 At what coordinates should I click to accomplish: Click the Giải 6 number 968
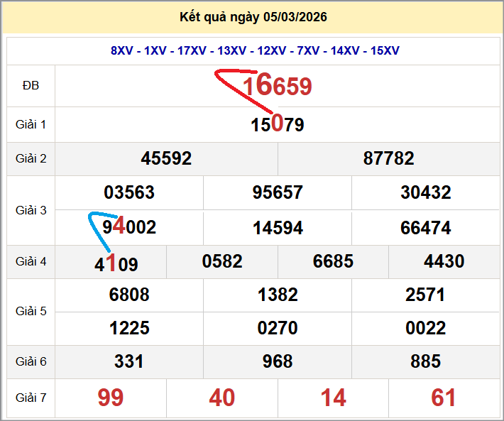click(x=278, y=361)
